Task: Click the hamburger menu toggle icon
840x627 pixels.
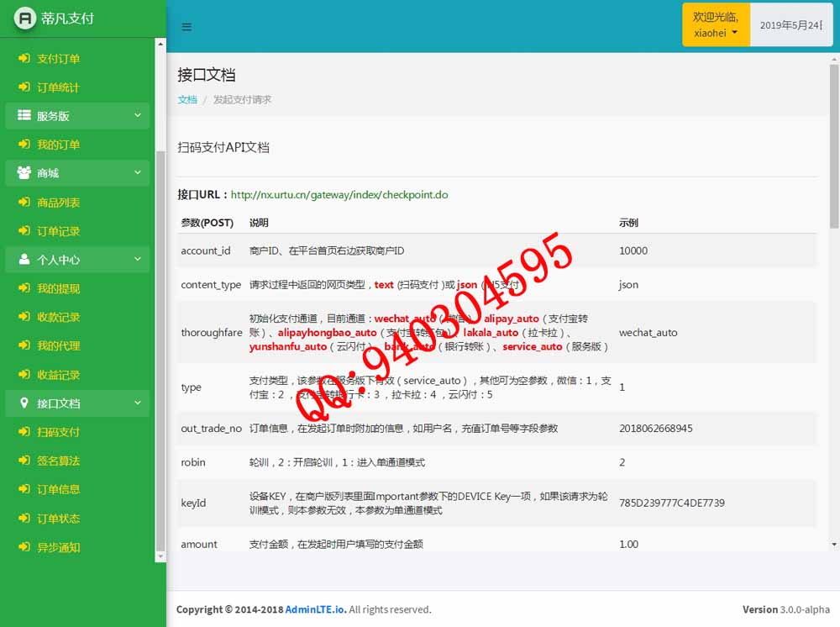Action: click(x=186, y=27)
